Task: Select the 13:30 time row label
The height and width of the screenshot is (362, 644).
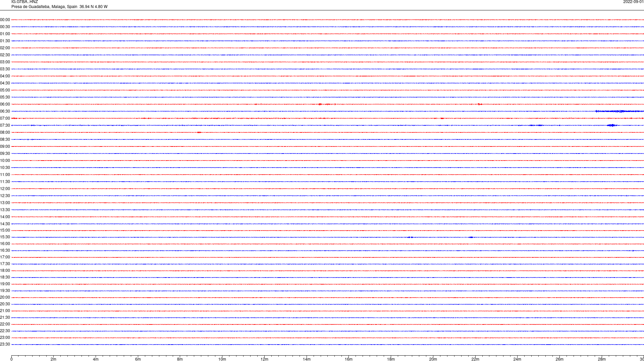Action: (x=5, y=210)
